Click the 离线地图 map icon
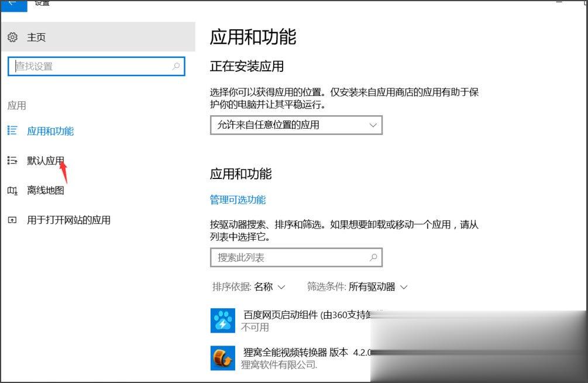Viewport: 588px width, 383px height. (12, 191)
